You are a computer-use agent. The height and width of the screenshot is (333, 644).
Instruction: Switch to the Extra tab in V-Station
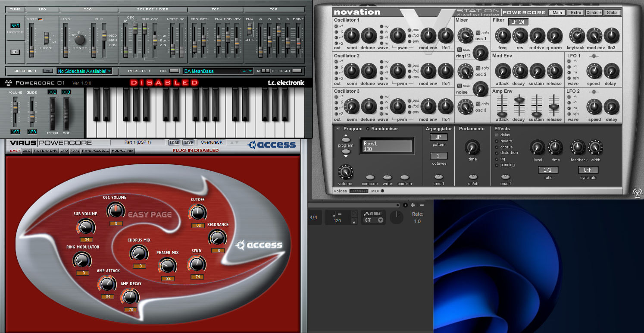click(x=576, y=13)
